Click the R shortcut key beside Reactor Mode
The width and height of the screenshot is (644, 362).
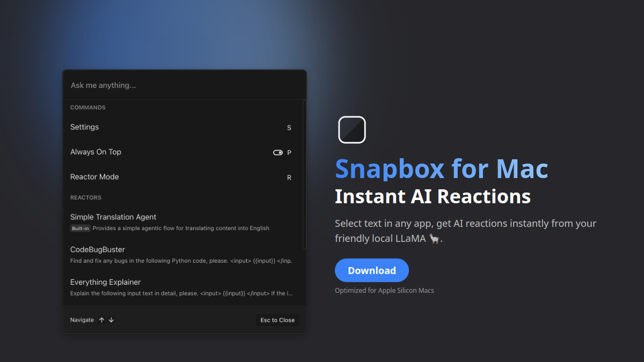[x=289, y=178]
